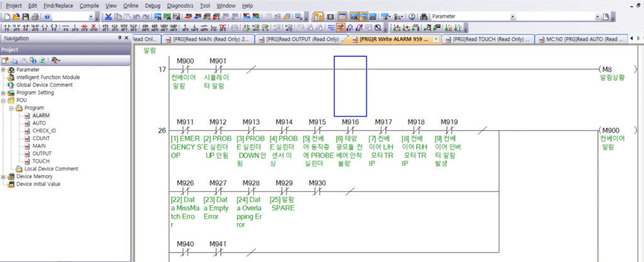Viewport: 644px width, 262px height.
Task: Open the Diagnostics menu
Action: pyautogui.click(x=180, y=5)
